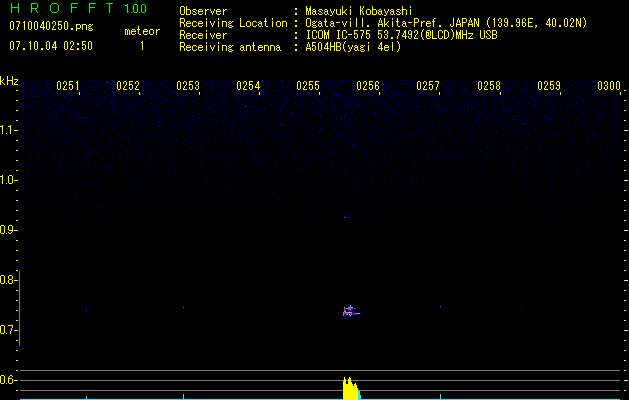Click the meteor count value 1
This screenshot has height=400, width=629.
tap(142, 46)
